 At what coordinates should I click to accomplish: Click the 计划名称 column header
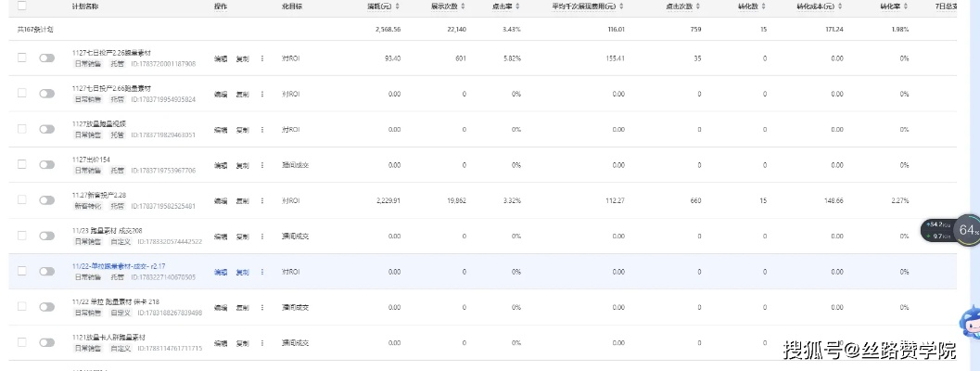(x=85, y=6)
